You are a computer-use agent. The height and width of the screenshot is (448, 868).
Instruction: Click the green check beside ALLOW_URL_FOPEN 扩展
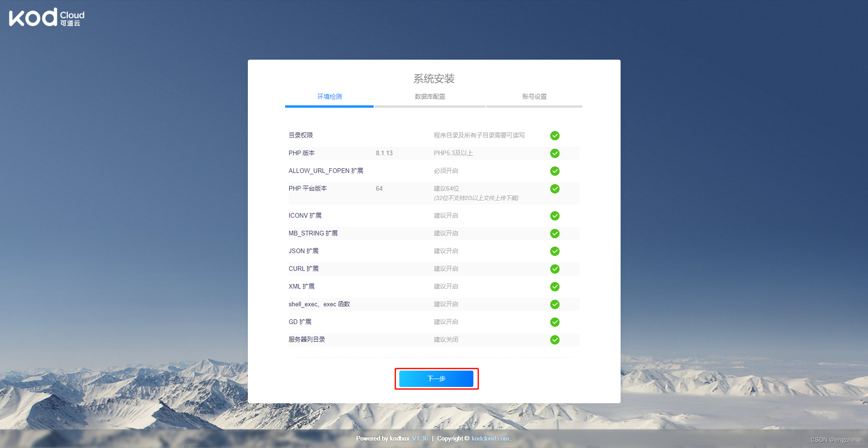tap(554, 171)
